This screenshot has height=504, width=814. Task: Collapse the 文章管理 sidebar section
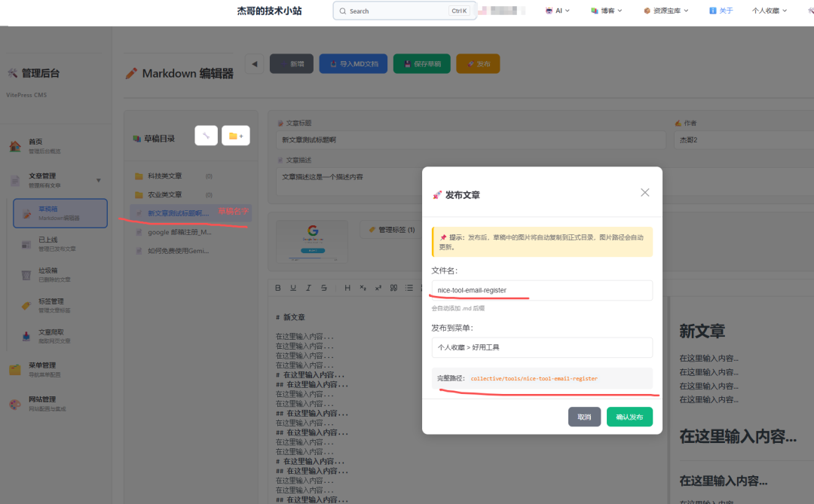(98, 179)
